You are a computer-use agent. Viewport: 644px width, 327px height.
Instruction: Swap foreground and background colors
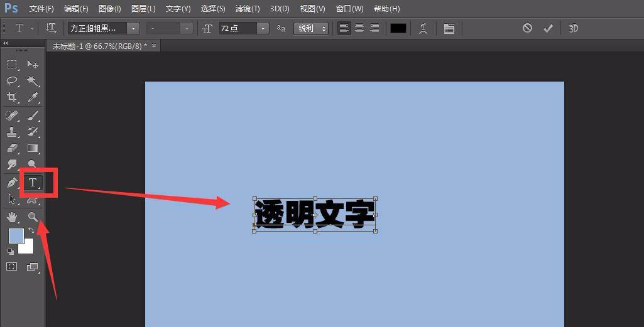tap(31, 230)
